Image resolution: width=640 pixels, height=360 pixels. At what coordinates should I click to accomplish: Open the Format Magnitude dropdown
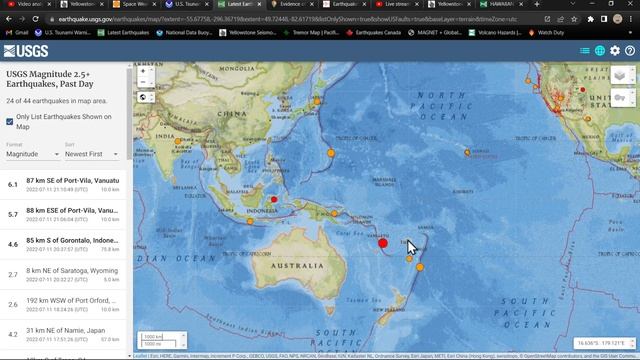click(33, 154)
